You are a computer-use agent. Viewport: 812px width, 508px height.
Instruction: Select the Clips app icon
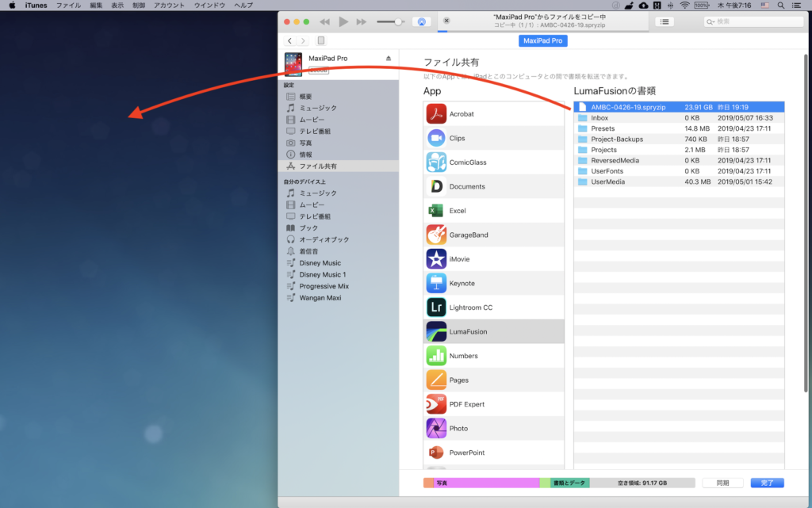click(x=436, y=138)
